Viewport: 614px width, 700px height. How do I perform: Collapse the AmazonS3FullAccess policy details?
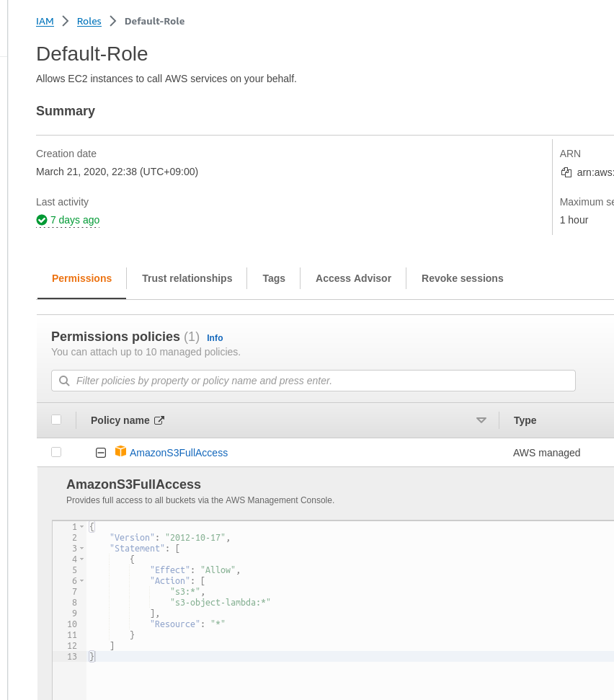click(101, 453)
